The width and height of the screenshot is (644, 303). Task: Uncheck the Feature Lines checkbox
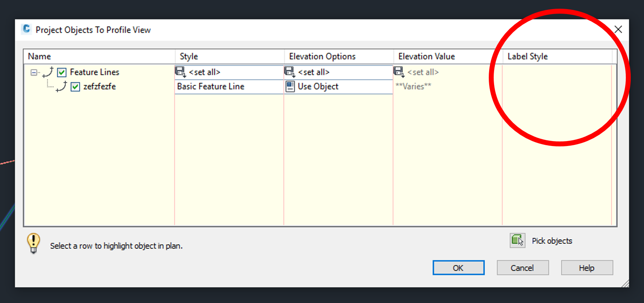point(62,72)
